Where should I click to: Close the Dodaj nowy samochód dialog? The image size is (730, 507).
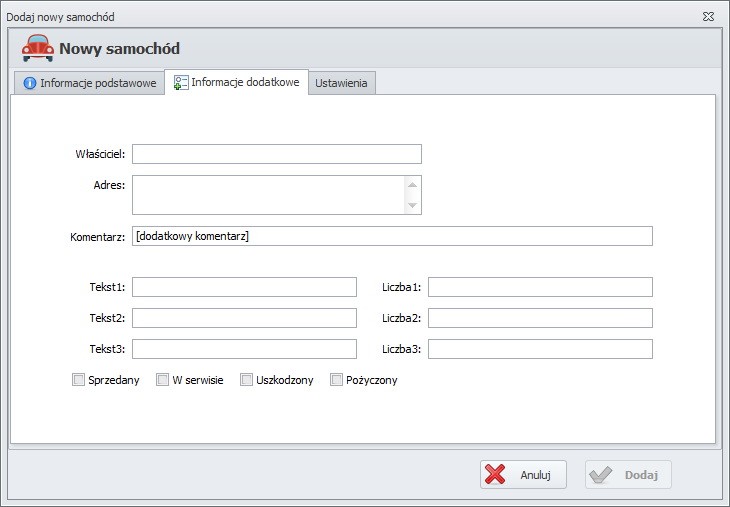(x=707, y=17)
